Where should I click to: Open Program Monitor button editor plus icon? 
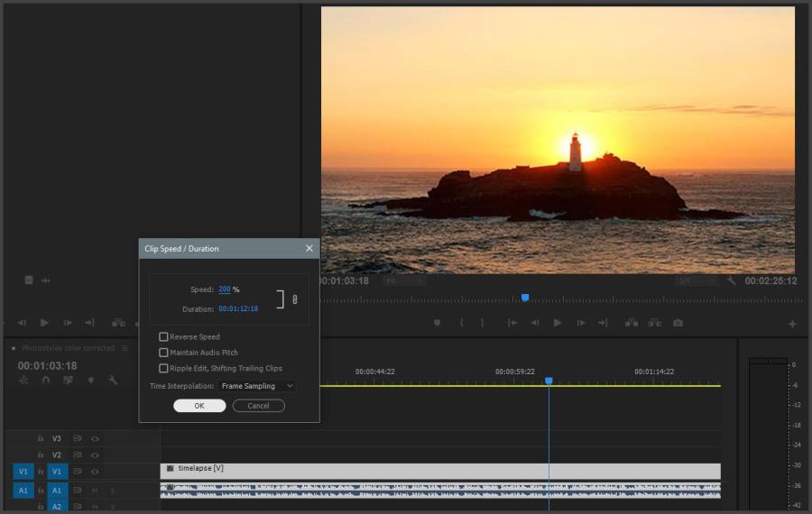pyautogui.click(x=792, y=324)
